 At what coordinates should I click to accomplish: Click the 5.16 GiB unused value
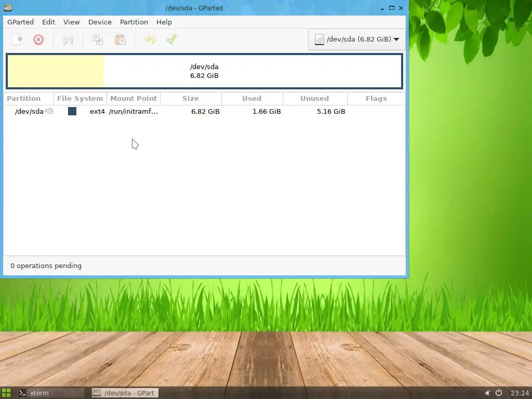click(x=331, y=111)
